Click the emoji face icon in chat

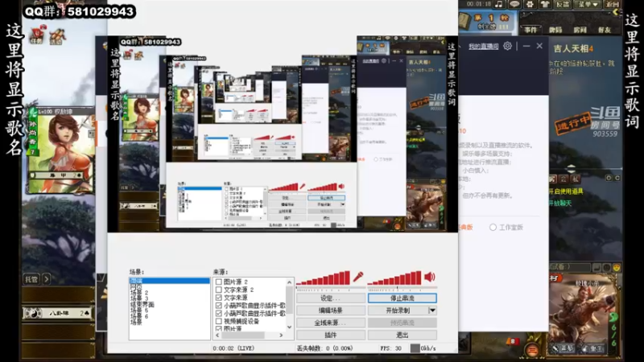[616, 268]
